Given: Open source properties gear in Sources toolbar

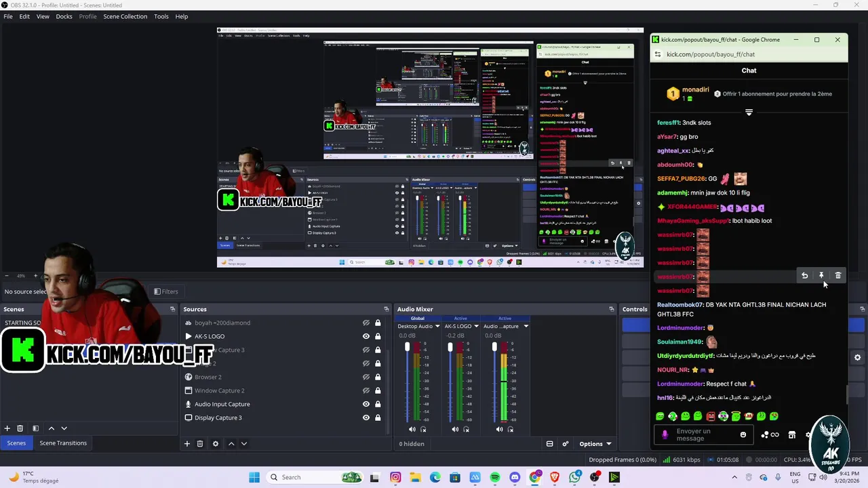Looking at the screenshot, I should click(x=216, y=444).
